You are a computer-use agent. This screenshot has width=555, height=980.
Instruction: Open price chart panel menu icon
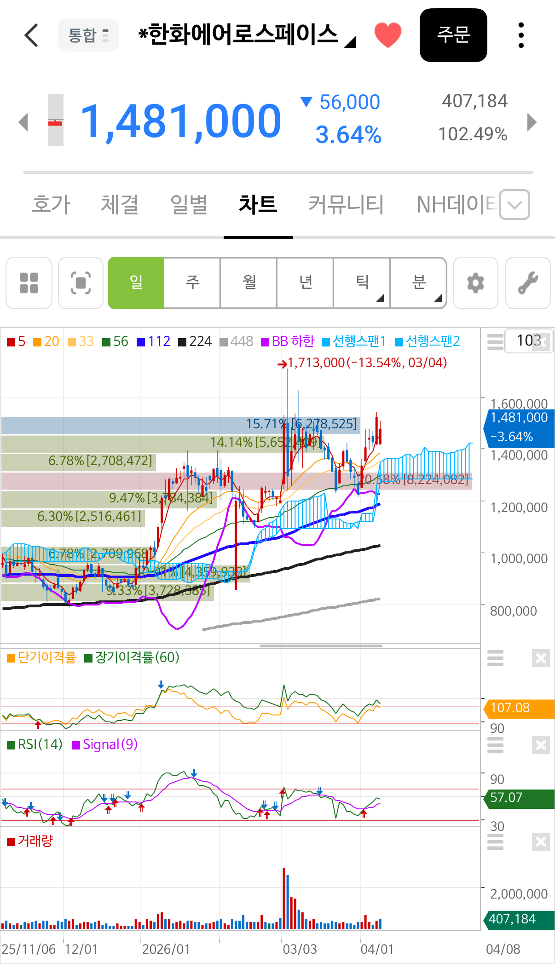[495, 342]
